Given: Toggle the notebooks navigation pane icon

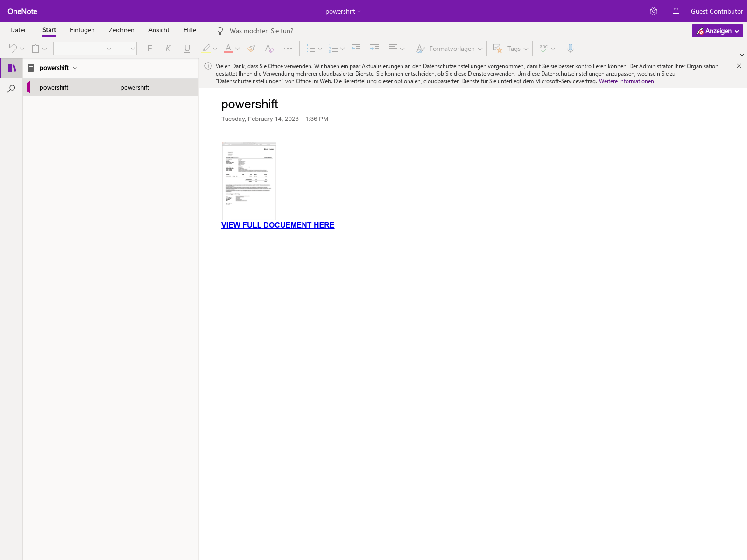Looking at the screenshot, I should [x=12, y=68].
